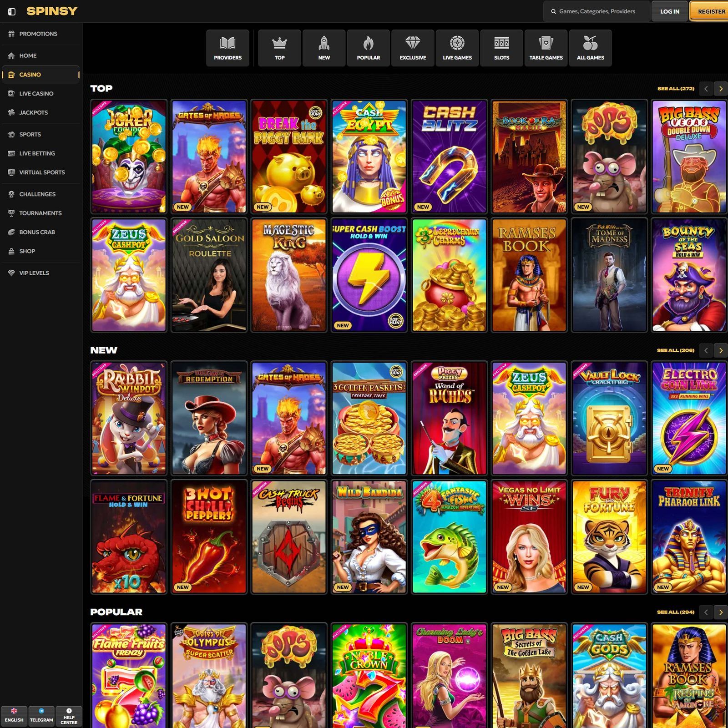The height and width of the screenshot is (728, 728).
Task: Open the Book of Ra Magic game
Action: pos(529,157)
